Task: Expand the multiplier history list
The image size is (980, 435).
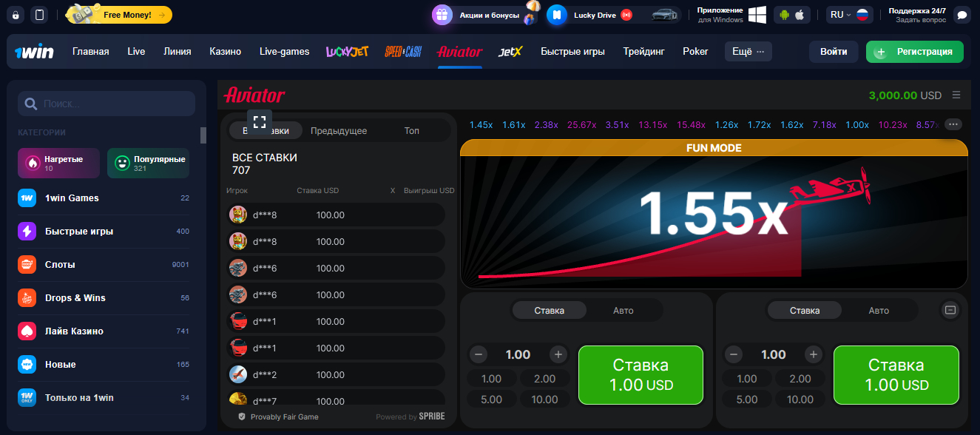Action: point(953,124)
